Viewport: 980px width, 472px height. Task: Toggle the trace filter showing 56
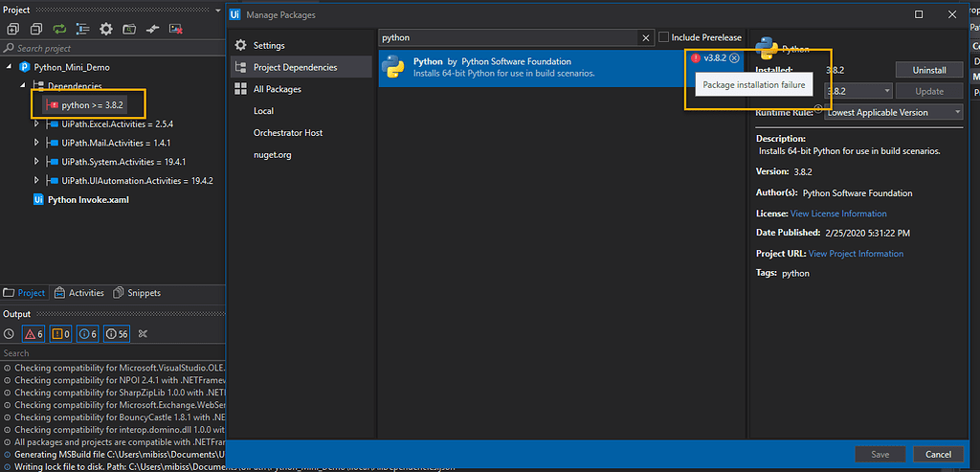[x=117, y=334]
